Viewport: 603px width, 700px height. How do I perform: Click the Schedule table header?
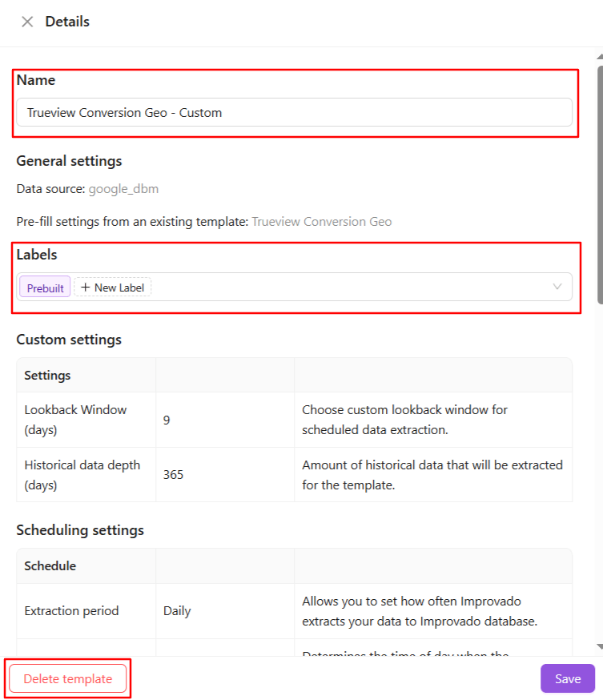click(50, 566)
